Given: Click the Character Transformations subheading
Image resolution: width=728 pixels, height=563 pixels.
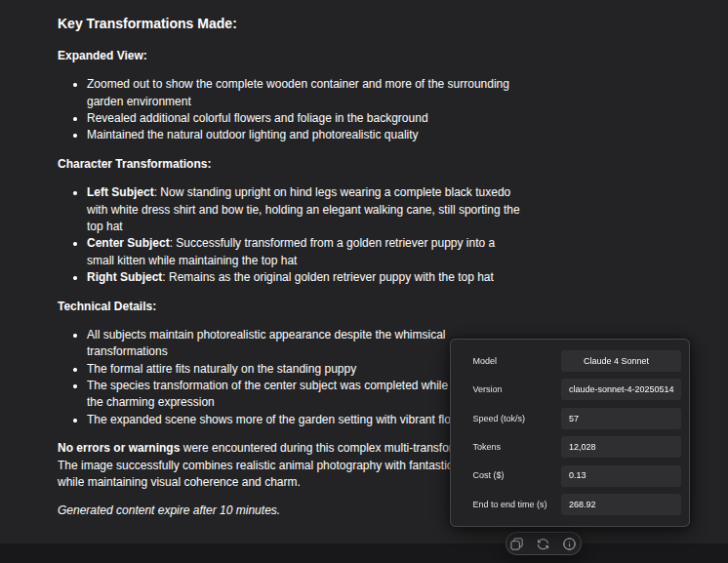Looking at the screenshot, I should click(x=134, y=164).
